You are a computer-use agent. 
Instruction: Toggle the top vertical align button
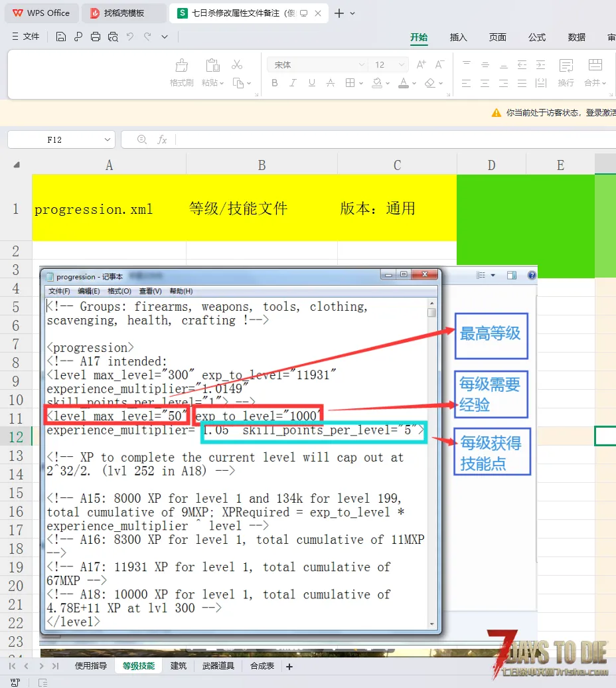click(x=467, y=65)
